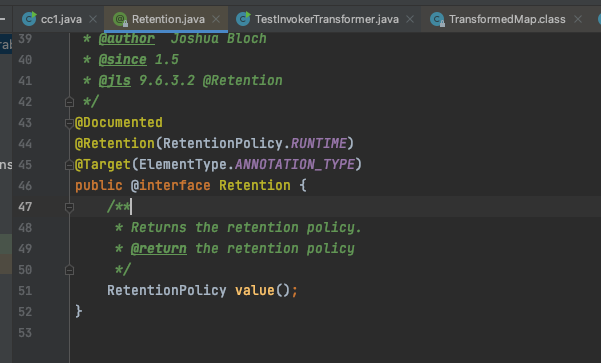
Task: Click 'Returns the retention policy.' comment
Action: [246, 227]
